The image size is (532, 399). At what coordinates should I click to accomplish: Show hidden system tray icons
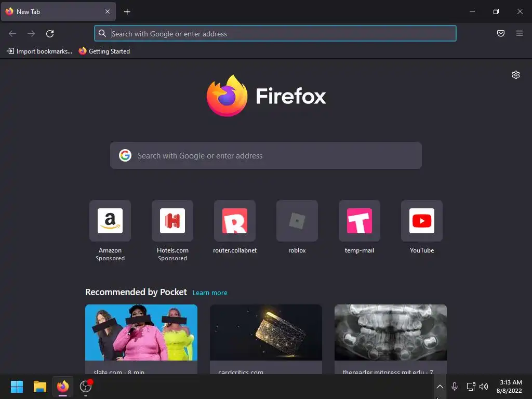(x=440, y=387)
